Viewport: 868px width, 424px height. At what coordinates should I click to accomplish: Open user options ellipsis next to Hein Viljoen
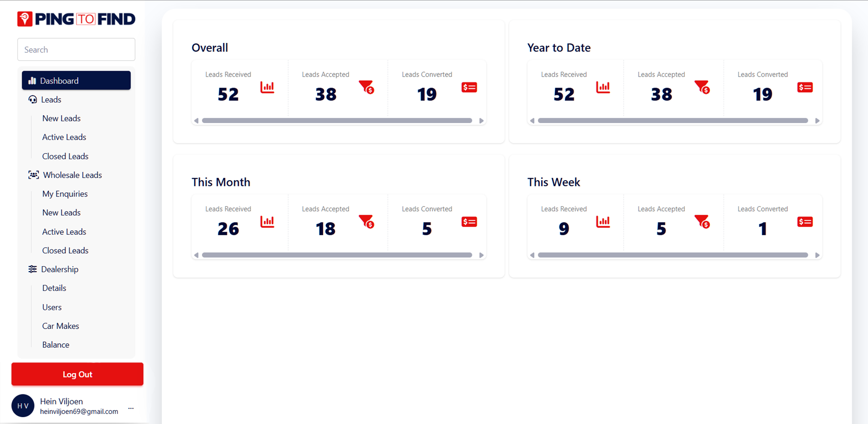131,408
